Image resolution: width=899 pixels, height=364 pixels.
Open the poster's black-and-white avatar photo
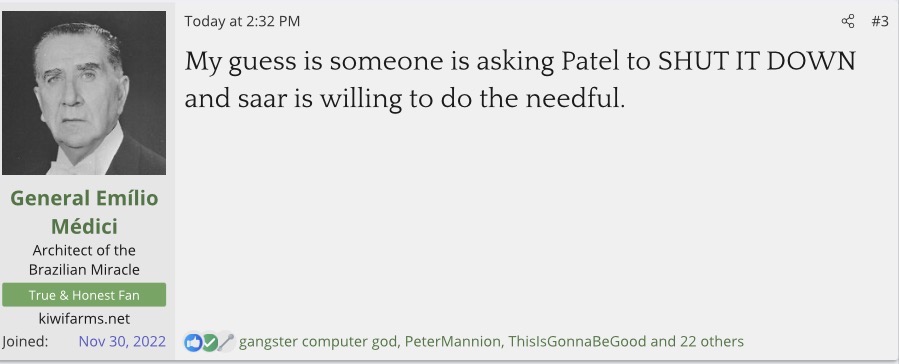click(x=84, y=93)
